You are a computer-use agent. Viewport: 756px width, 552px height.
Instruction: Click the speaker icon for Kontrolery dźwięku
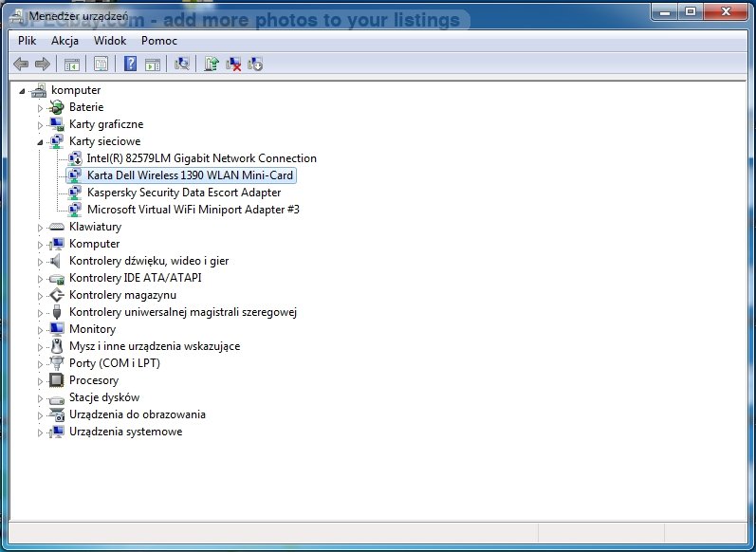56,261
